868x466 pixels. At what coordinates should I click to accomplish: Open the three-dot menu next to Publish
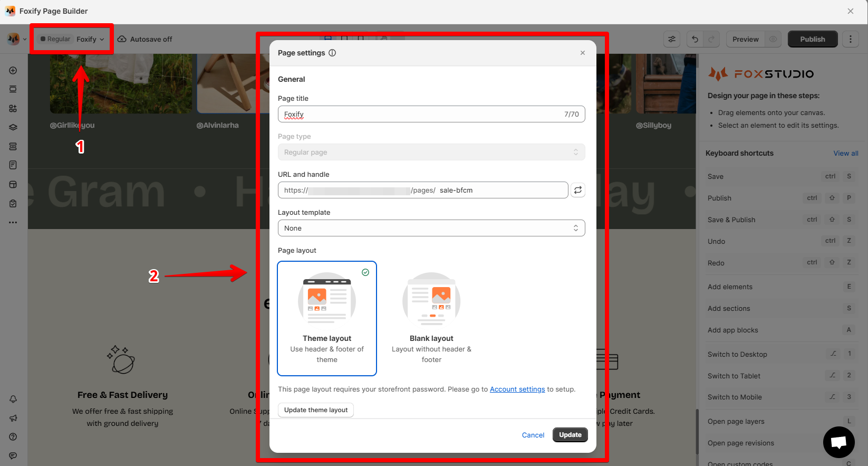[851, 39]
